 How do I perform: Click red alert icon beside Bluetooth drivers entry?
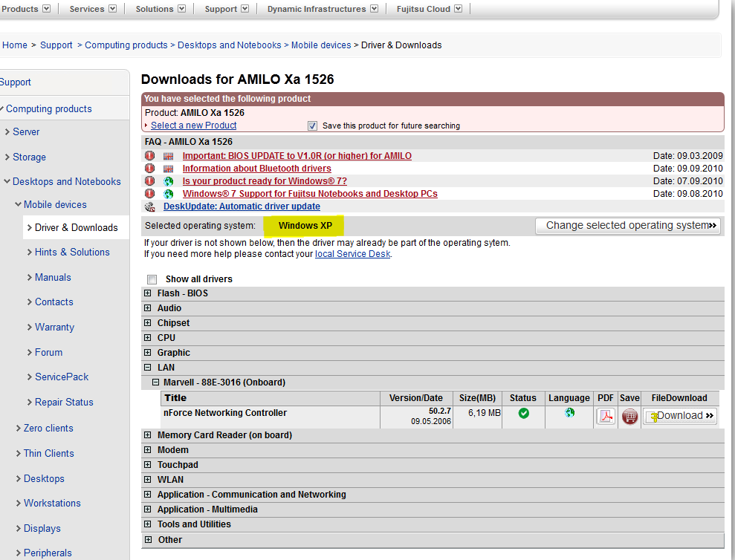point(149,169)
